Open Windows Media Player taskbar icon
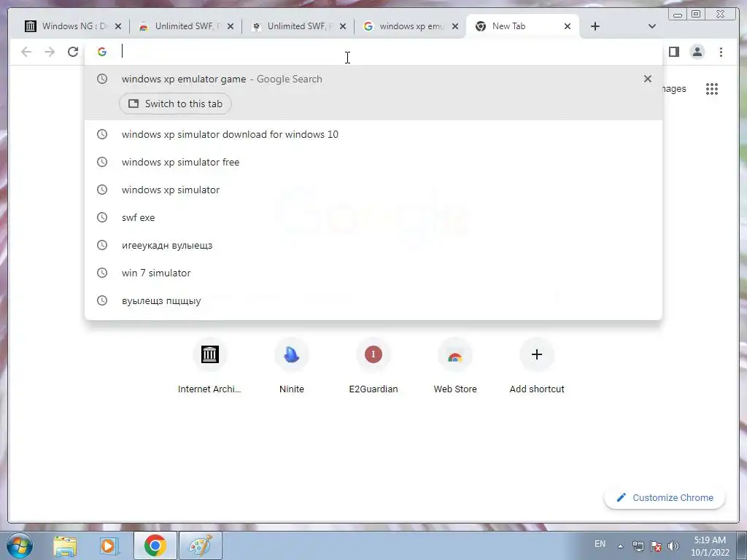The width and height of the screenshot is (747, 560). tap(109, 545)
